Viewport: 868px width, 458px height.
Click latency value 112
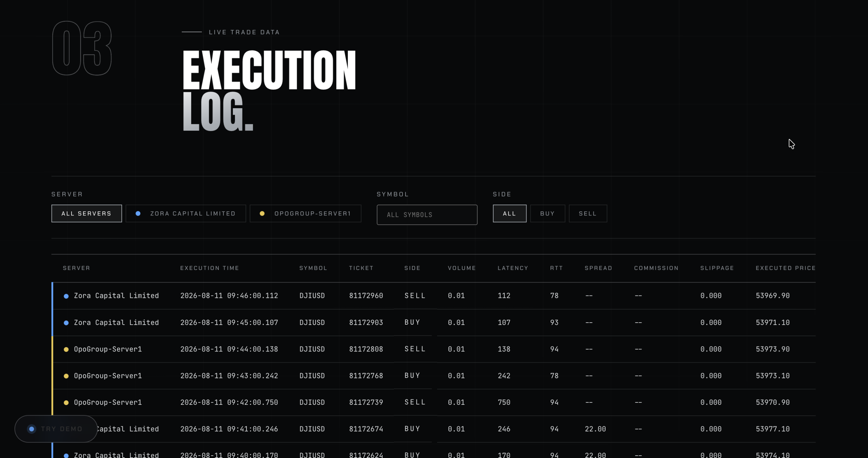click(504, 296)
